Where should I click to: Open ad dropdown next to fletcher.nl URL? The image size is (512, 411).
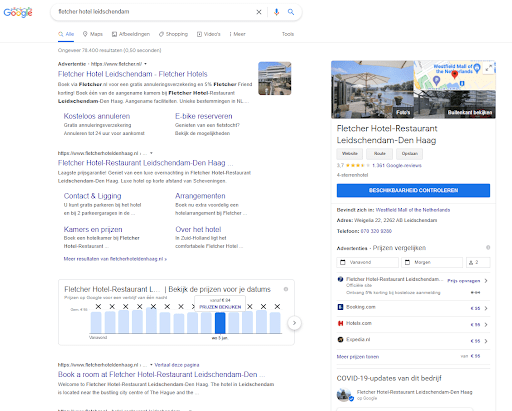click(x=145, y=64)
